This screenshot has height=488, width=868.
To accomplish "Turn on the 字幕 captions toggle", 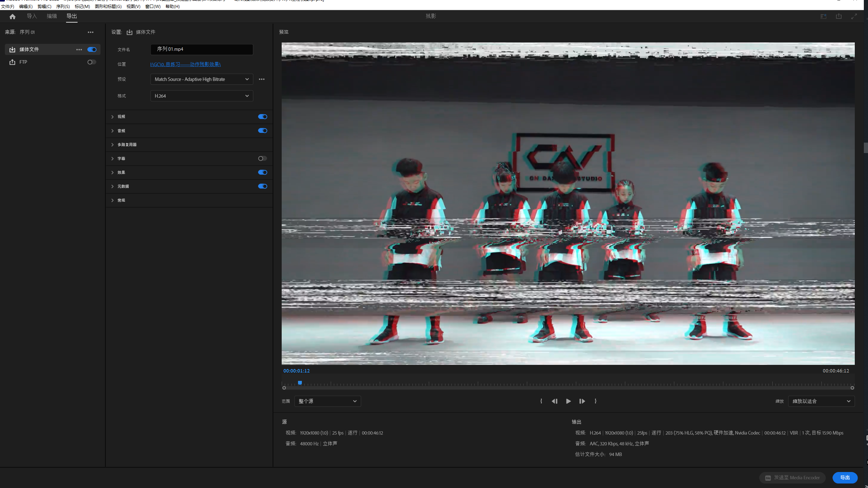I will pyautogui.click(x=262, y=159).
